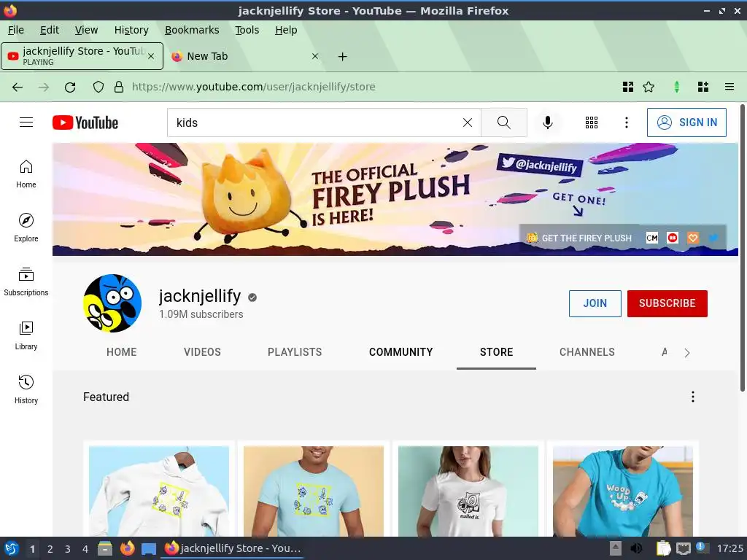This screenshot has height=560, width=747.
Task: Open a new browser tab with plus
Action: [343, 57]
